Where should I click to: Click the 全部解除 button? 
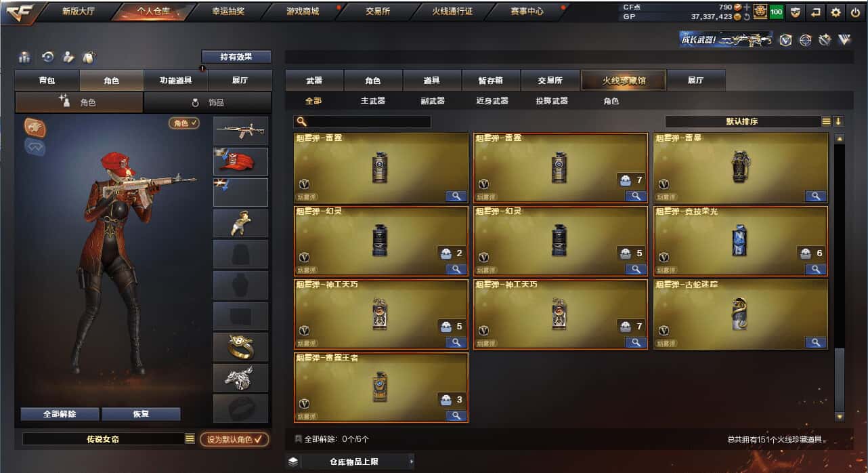point(60,414)
